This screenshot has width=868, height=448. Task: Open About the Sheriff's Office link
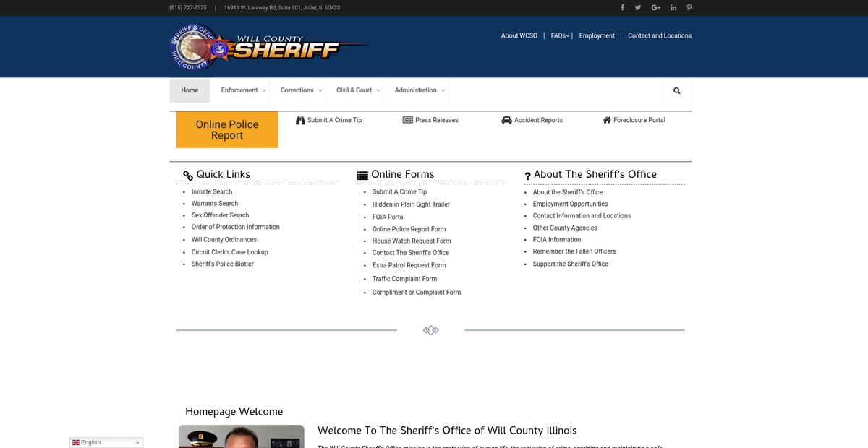tap(568, 192)
